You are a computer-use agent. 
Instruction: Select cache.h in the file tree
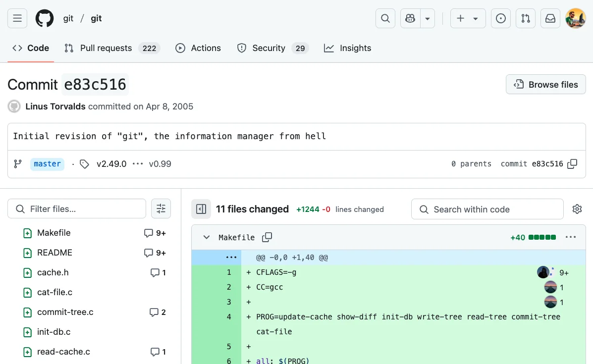(53, 272)
